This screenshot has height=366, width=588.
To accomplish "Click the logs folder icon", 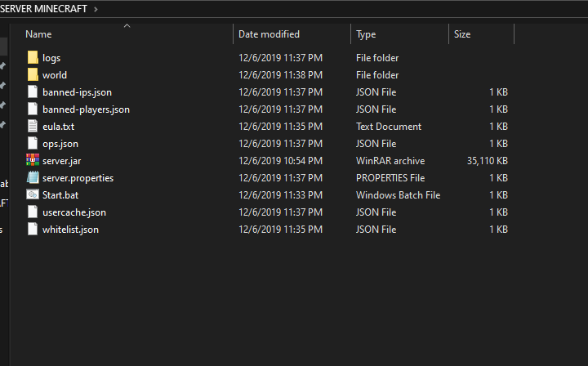I will (33, 58).
